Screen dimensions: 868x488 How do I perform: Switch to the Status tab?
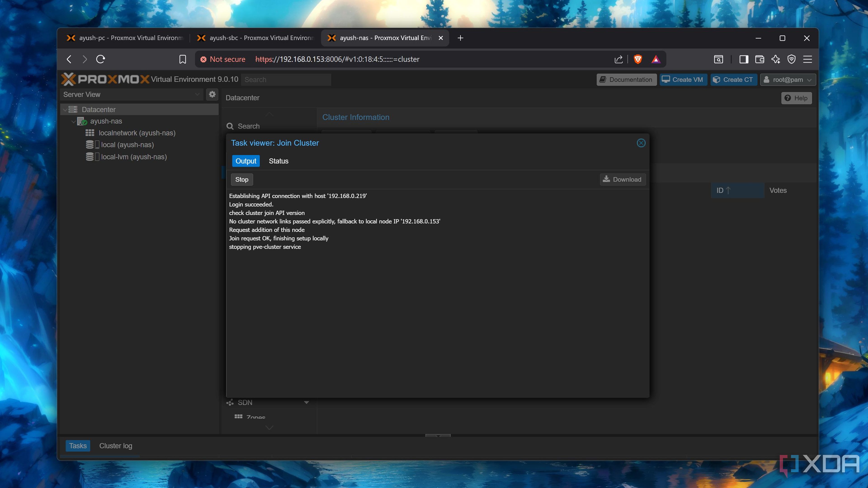tap(278, 161)
